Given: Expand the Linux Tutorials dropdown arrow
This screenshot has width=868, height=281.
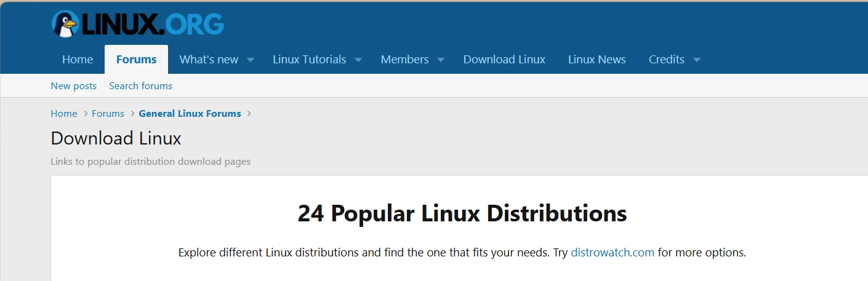Looking at the screenshot, I should pos(358,60).
